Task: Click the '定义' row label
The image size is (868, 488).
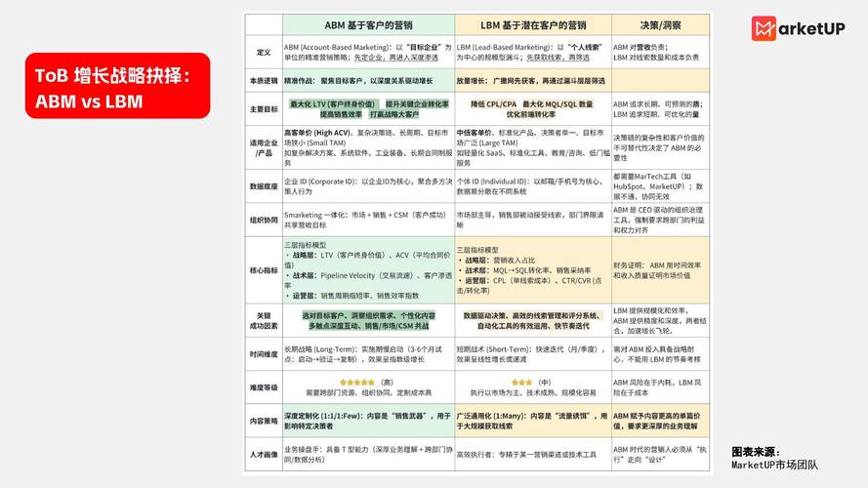Action: click(264, 53)
